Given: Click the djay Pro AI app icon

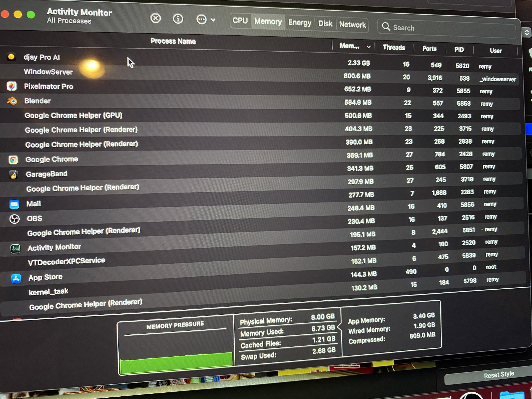Looking at the screenshot, I should point(11,57).
